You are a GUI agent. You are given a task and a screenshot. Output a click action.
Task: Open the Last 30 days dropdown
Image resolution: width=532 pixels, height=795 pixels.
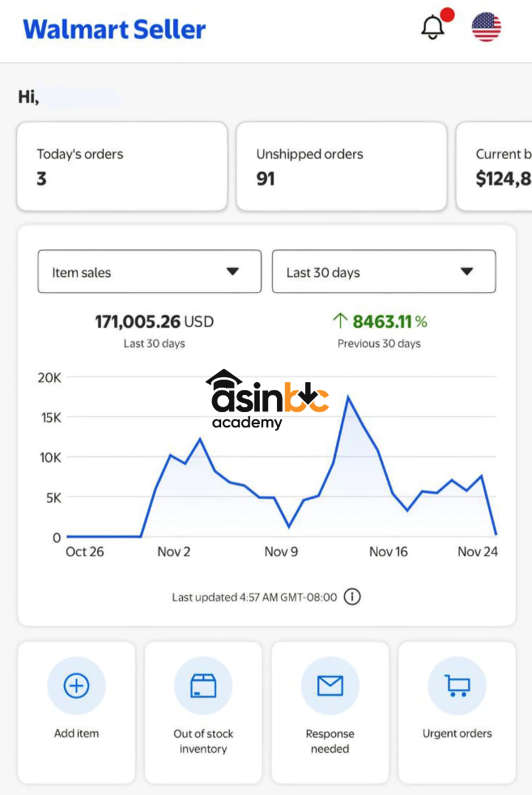[383, 272]
